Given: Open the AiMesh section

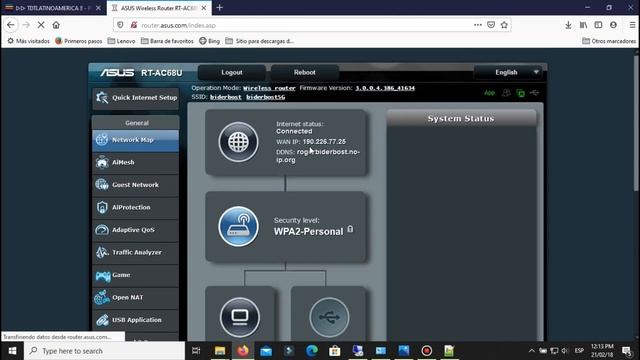Looking at the screenshot, I should point(136,162).
